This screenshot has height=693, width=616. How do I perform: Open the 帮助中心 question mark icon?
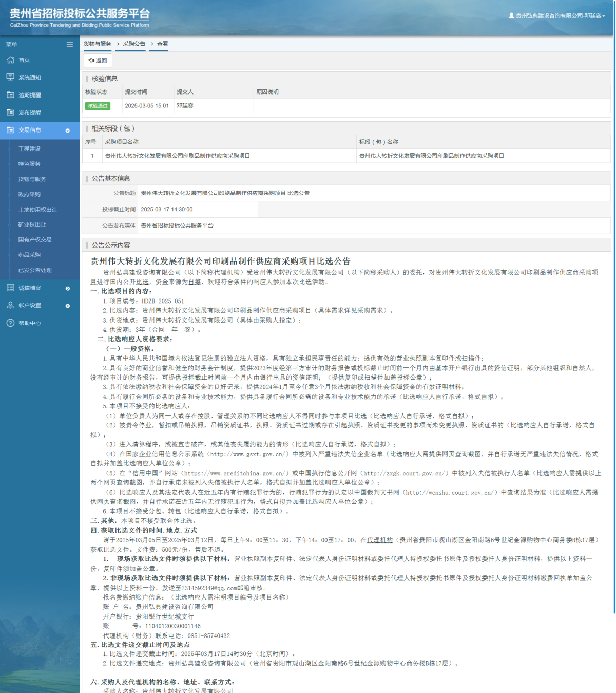(10, 323)
